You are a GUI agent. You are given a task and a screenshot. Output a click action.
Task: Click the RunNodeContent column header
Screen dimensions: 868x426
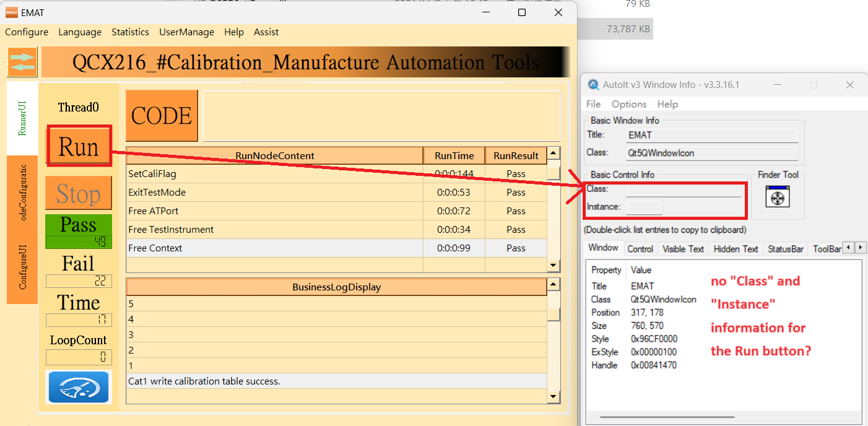[x=275, y=156]
